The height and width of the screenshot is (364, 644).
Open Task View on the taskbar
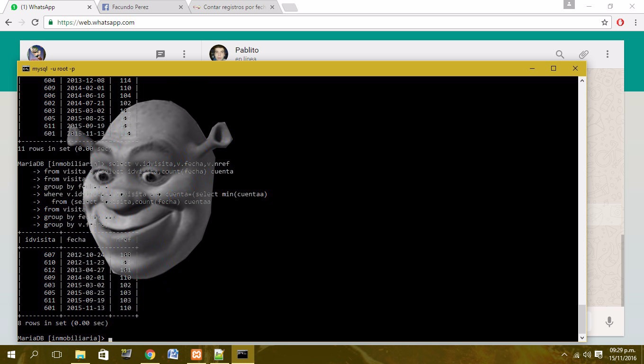(57, 355)
